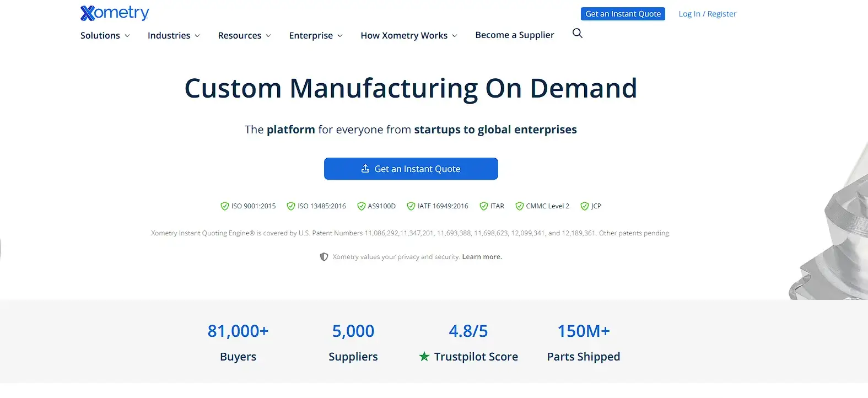Open the Log In / Register link
The image size is (868, 398).
pos(707,14)
